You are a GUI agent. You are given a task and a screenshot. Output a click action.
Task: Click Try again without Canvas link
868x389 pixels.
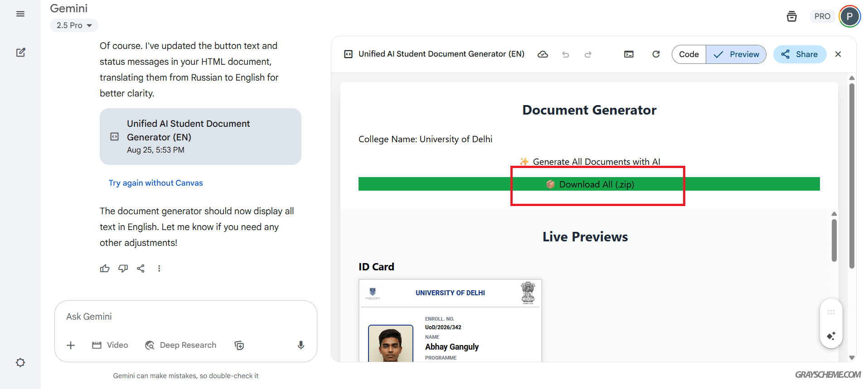(155, 183)
